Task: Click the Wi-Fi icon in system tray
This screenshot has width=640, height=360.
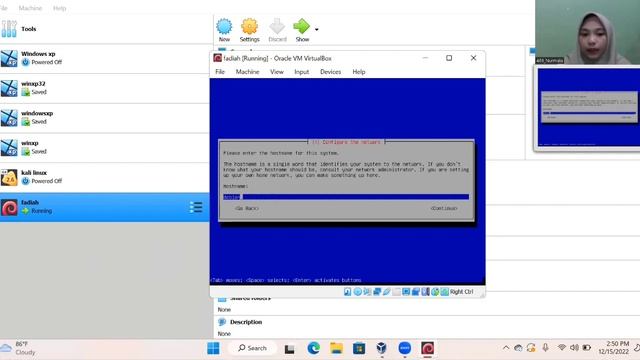Action: pos(562,348)
